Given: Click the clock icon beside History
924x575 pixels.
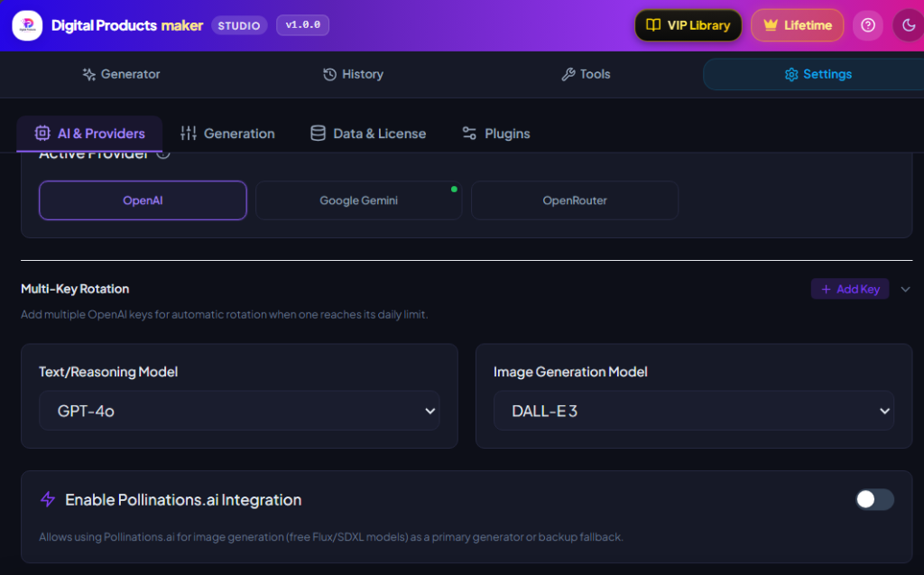Looking at the screenshot, I should [x=330, y=74].
